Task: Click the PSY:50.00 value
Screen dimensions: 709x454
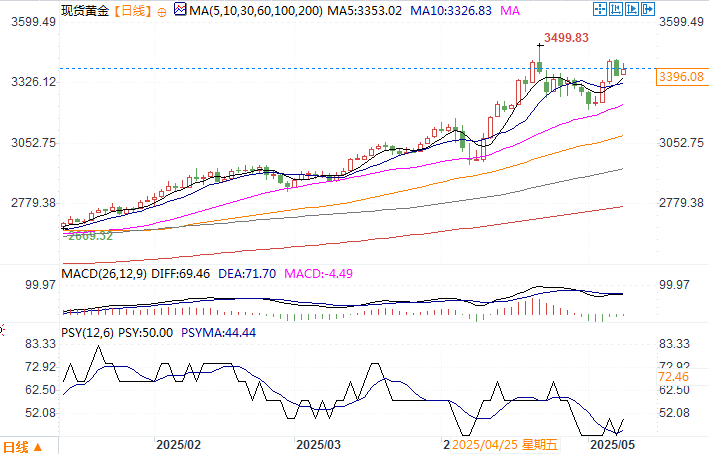Action: [x=146, y=333]
